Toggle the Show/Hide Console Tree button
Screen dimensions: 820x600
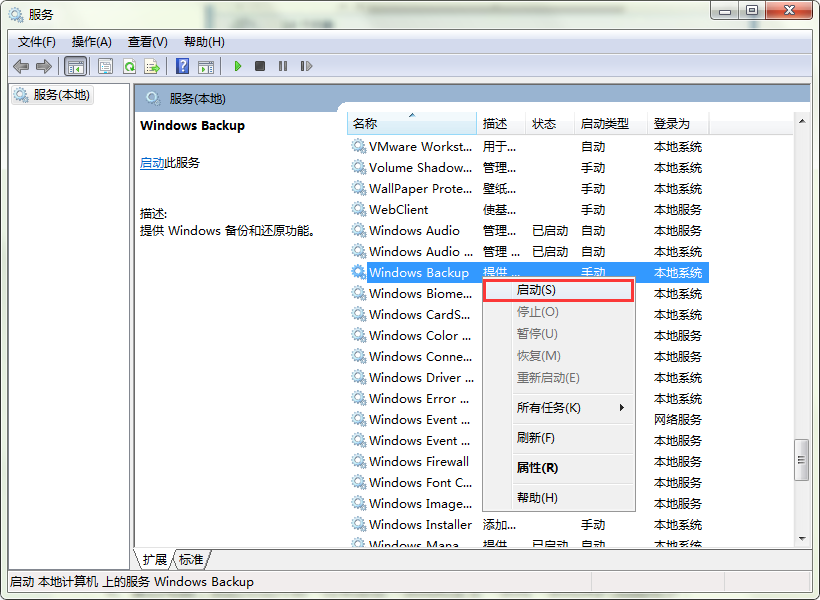[75, 66]
